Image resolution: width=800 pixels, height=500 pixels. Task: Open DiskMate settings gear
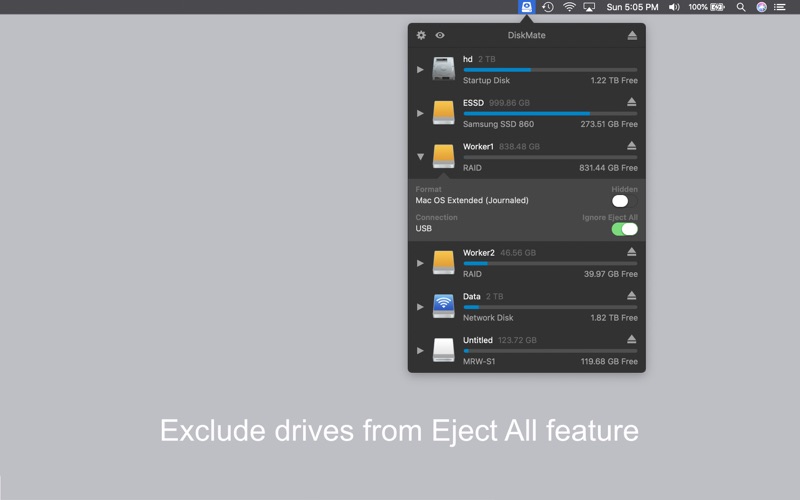point(421,35)
